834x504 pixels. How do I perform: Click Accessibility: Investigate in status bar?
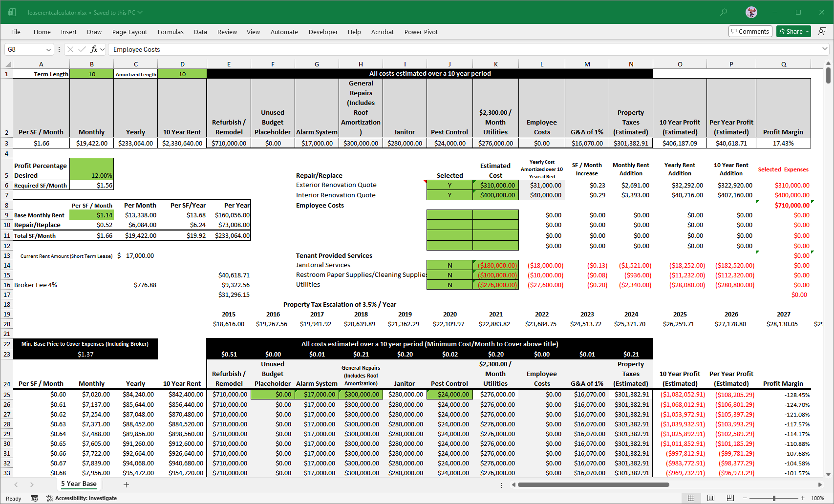[82, 498]
